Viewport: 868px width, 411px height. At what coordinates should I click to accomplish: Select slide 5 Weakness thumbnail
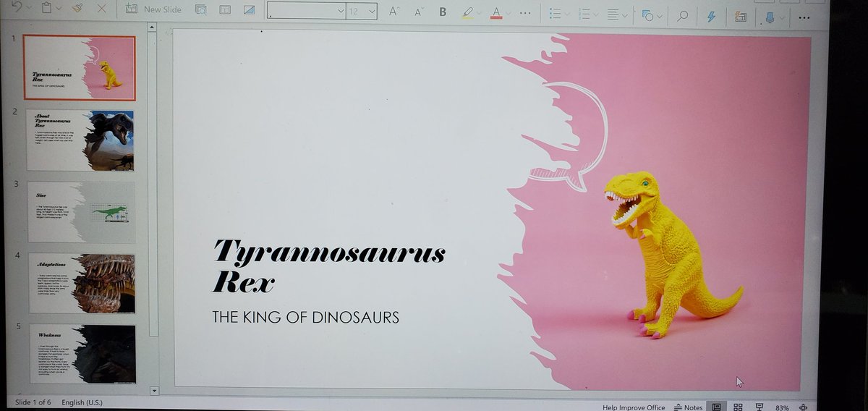click(81, 354)
